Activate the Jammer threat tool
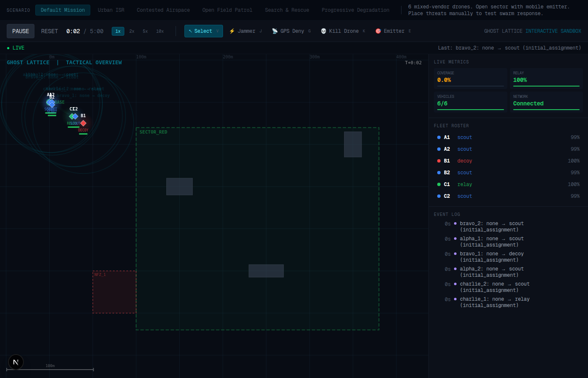This screenshot has width=588, height=378. point(246,31)
